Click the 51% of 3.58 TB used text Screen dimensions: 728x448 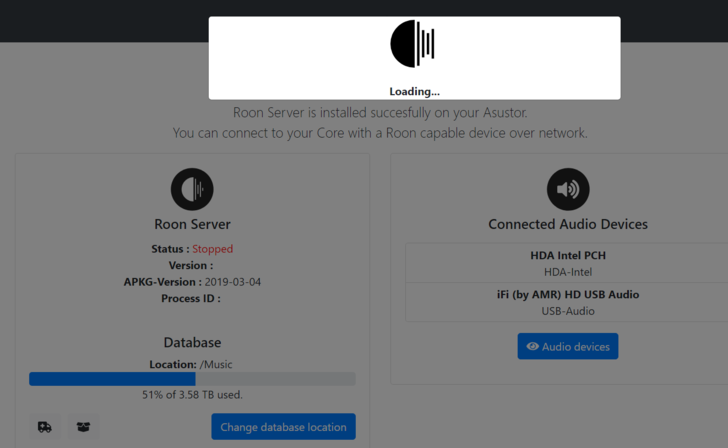(x=192, y=395)
